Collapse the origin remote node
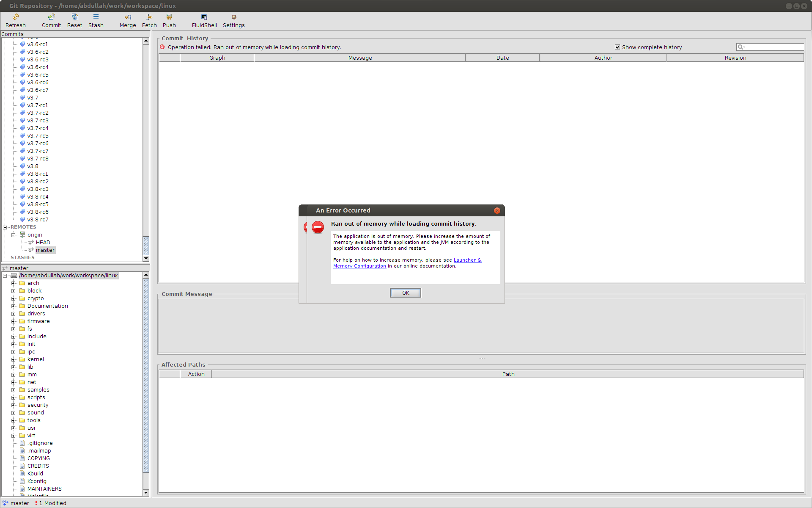This screenshot has width=812, height=508. [x=13, y=235]
